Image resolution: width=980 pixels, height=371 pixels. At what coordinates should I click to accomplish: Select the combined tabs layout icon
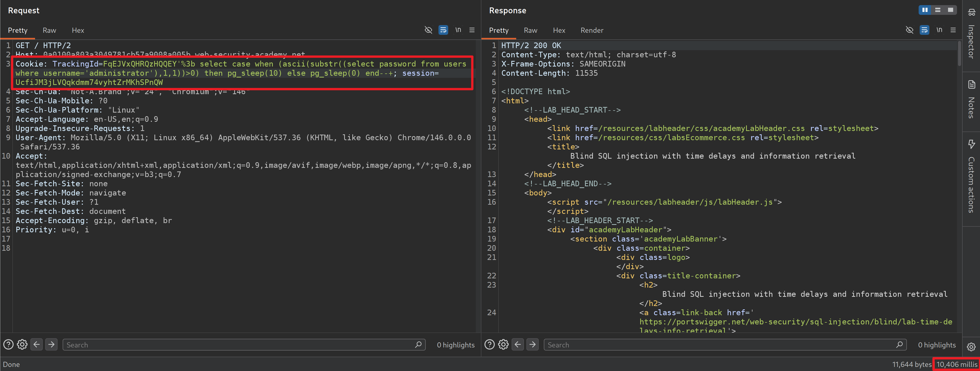pyautogui.click(x=950, y=10)
